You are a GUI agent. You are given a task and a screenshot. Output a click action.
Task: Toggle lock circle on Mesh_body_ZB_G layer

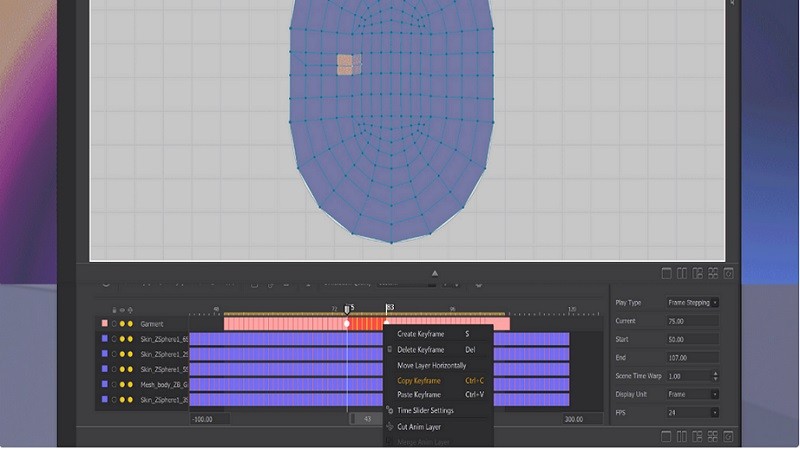coord(113,384)
